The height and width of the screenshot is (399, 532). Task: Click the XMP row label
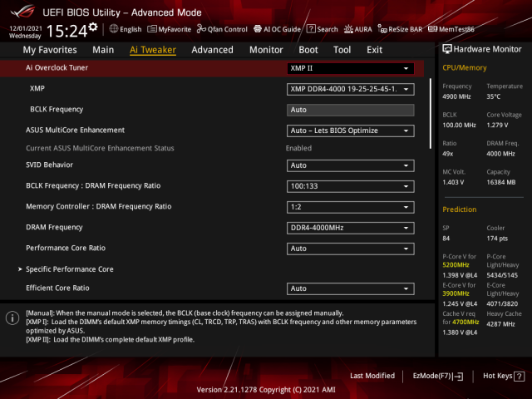click(x=37, y=88)
